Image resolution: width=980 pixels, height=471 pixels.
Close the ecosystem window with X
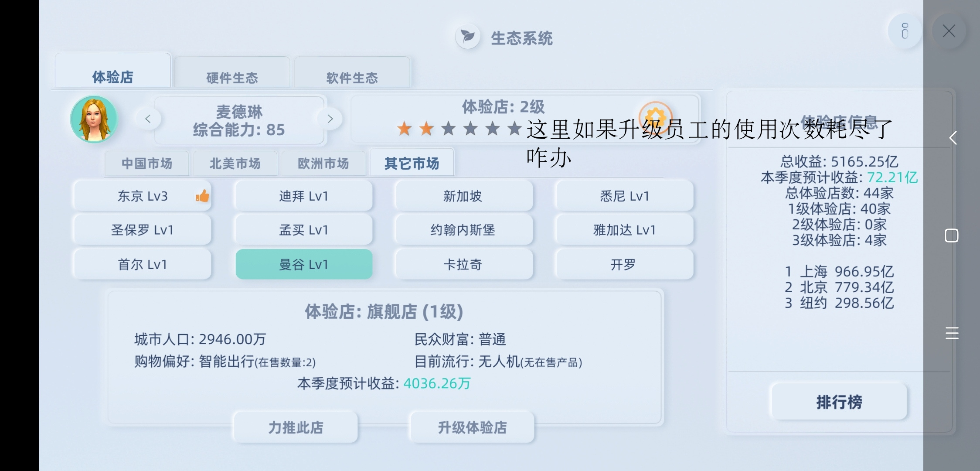pyautogui.click(x=949, y=31)
